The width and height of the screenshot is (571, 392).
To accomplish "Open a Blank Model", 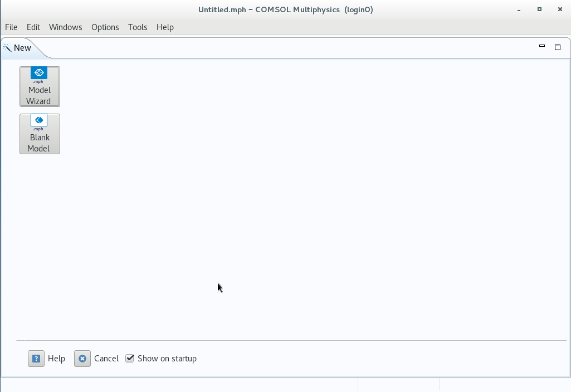I will tap(39, 134).
